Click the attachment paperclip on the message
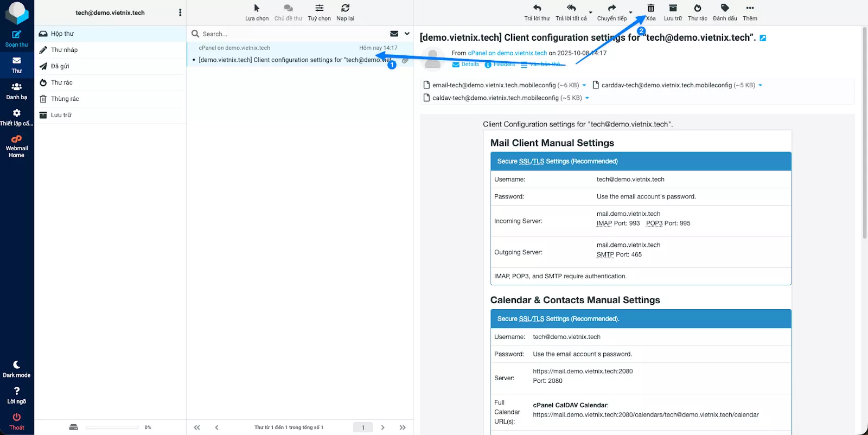The width and height of the screenshot is (868, 435). click(405, 60)
